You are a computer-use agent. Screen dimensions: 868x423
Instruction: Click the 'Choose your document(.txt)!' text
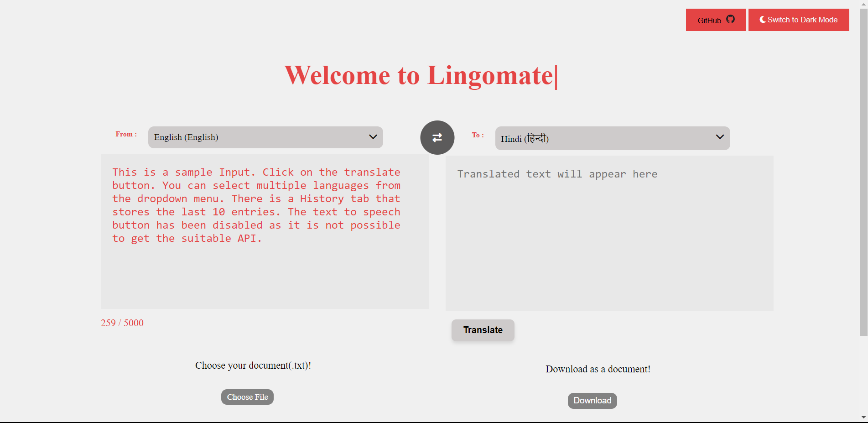(253, 366)
